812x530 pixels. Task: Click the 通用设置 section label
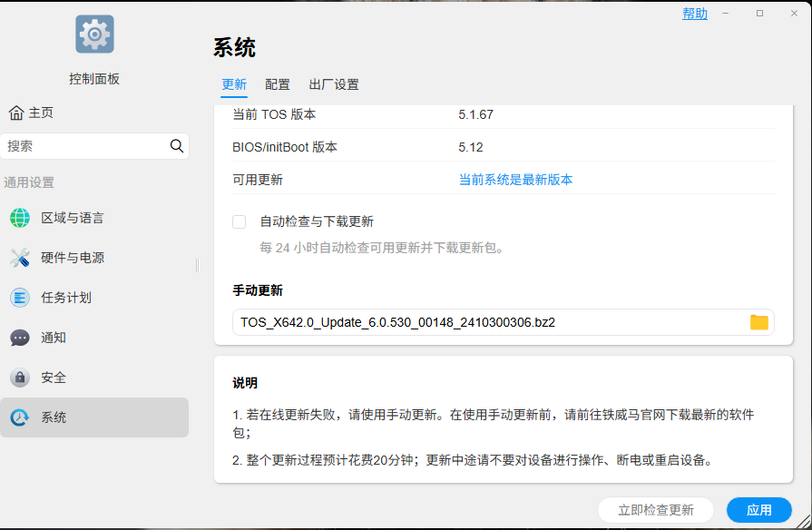29,182
